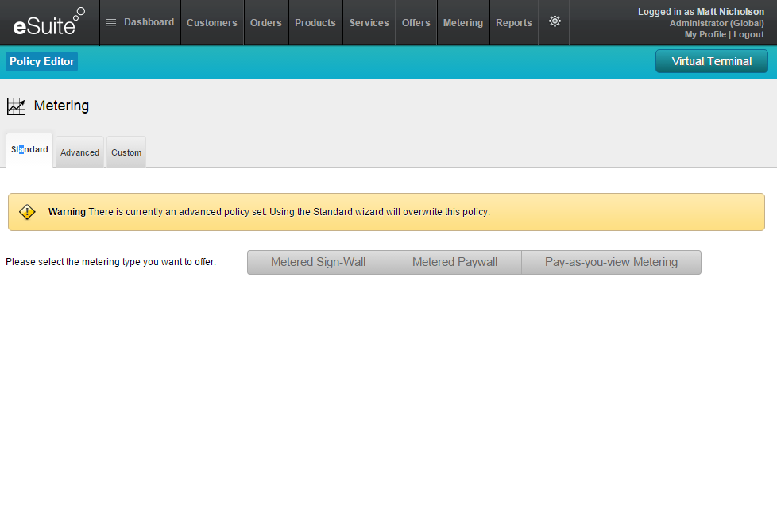The height and width of the screenshot is (532, 777).
Task: Open the settings gear icon
Action: point(555,21)
